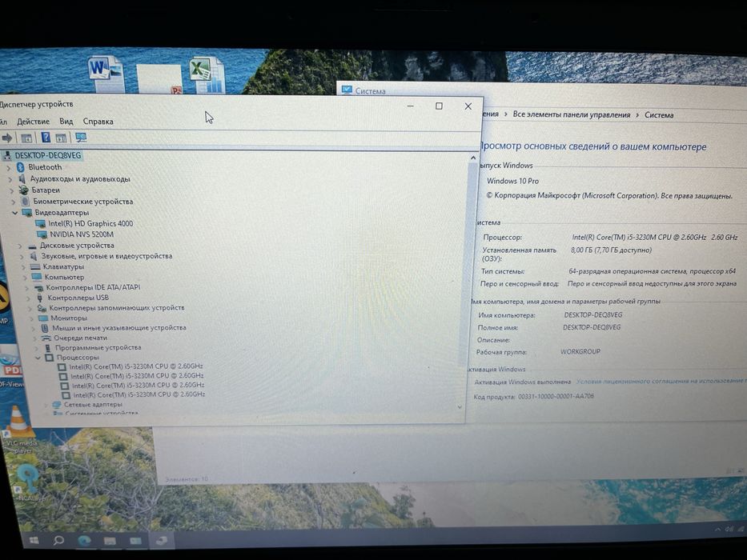Click the license agreement terms link
Image resolution: width=747 pixels, height=560 pixels.
(661, 381)
